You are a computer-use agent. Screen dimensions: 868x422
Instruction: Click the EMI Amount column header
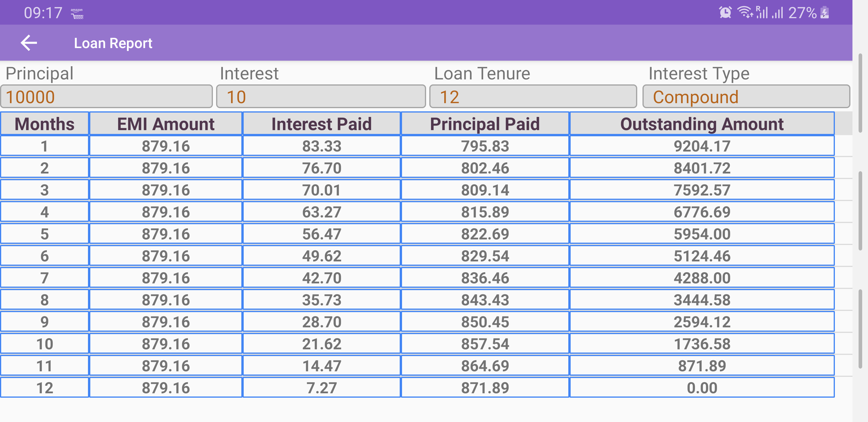pos(166,124)
